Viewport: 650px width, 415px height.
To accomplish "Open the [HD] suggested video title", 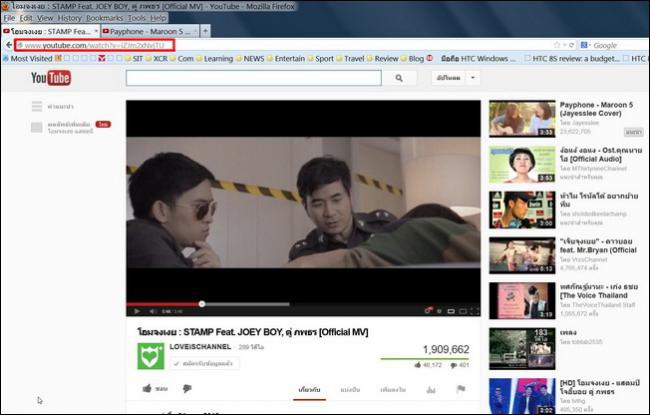I will [x=599, y=387].
